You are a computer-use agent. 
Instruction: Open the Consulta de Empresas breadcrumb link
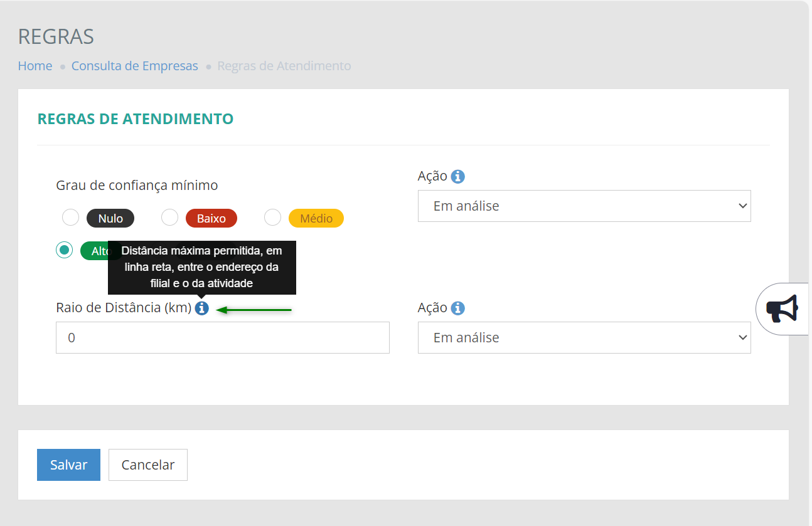click(x=134, y=66)
